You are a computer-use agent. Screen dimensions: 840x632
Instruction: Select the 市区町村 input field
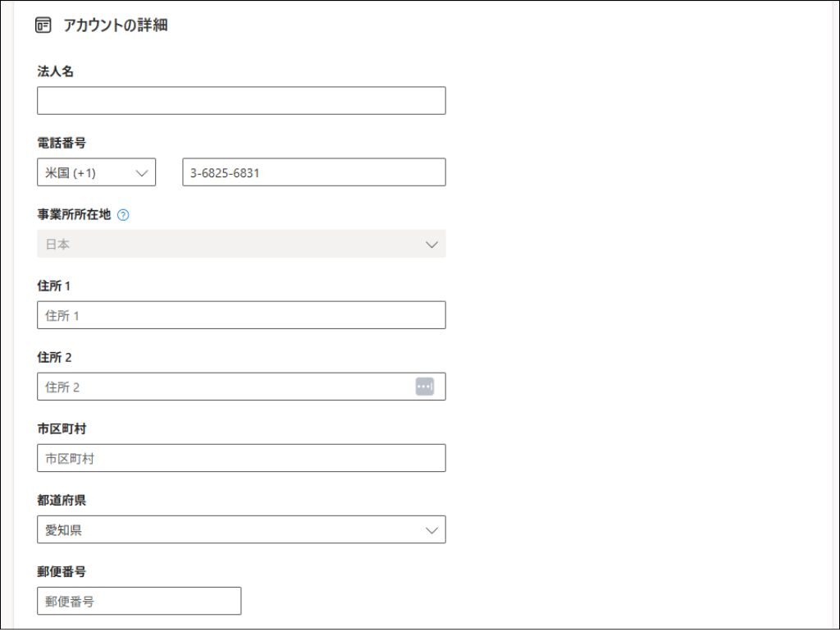[241, 458]
